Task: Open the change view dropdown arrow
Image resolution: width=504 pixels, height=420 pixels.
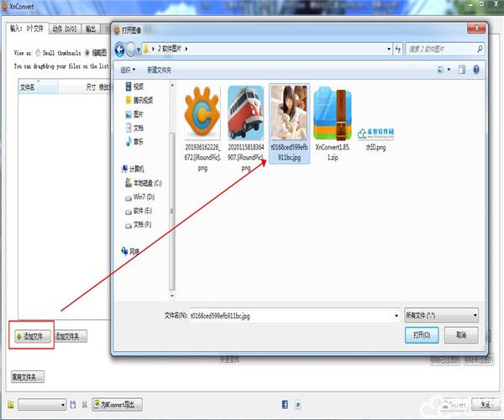Action: coord(449,70)
